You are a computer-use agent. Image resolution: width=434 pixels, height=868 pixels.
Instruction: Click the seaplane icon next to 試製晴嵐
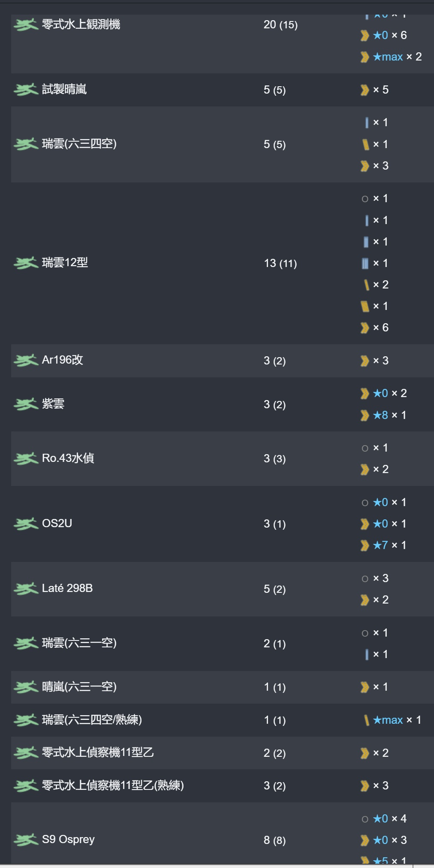tap(26, 90)
